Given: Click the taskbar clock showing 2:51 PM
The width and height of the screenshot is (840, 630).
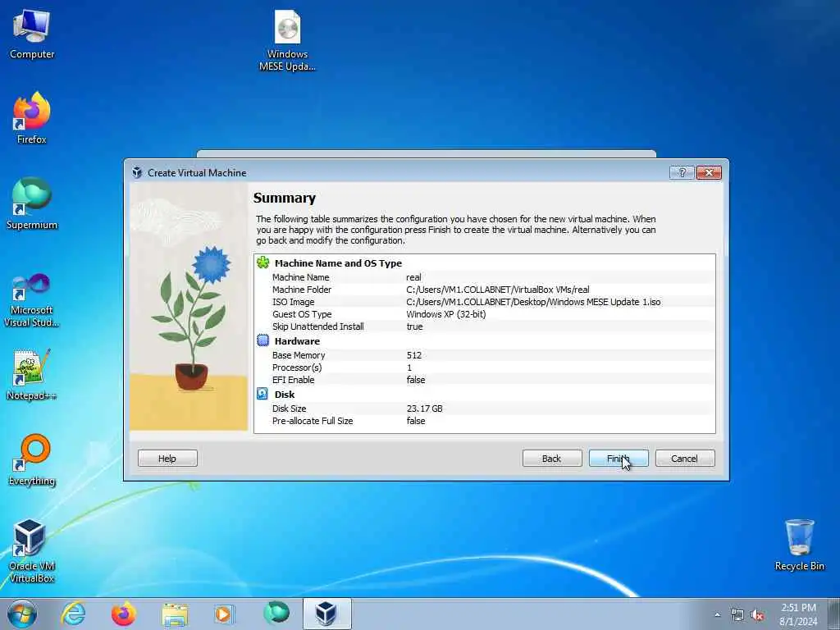Looking at the screenshot, I should [798, 614].
